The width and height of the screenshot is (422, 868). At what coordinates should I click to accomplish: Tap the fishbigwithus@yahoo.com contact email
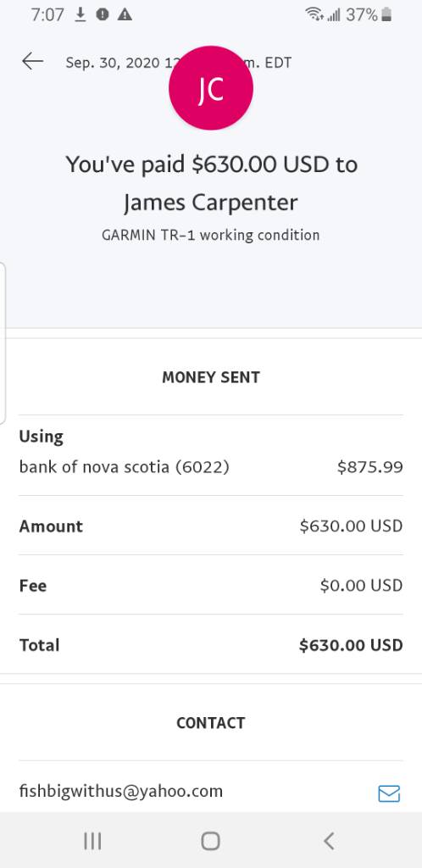121,791
